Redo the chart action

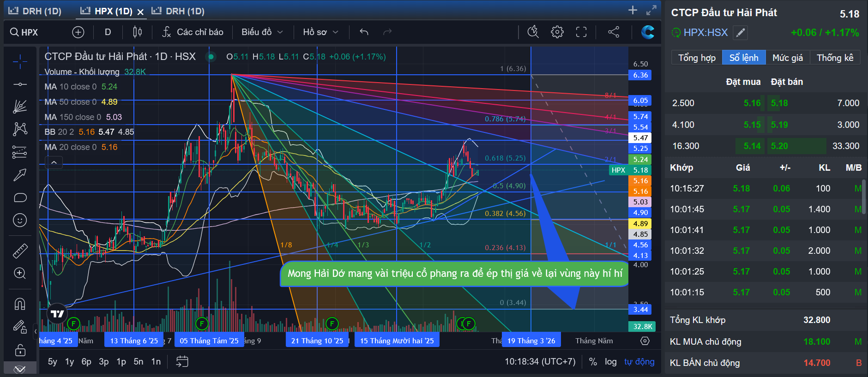pos(387,32)
